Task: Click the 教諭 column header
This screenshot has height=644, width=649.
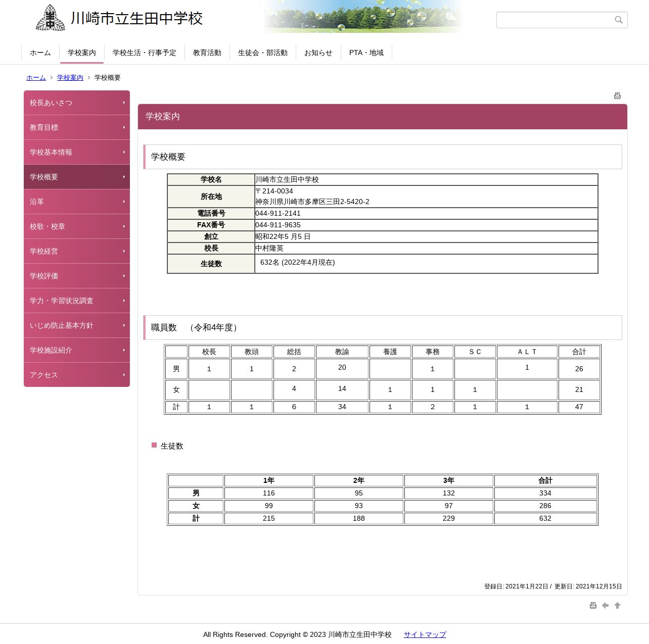Action: tap(342, 352)
